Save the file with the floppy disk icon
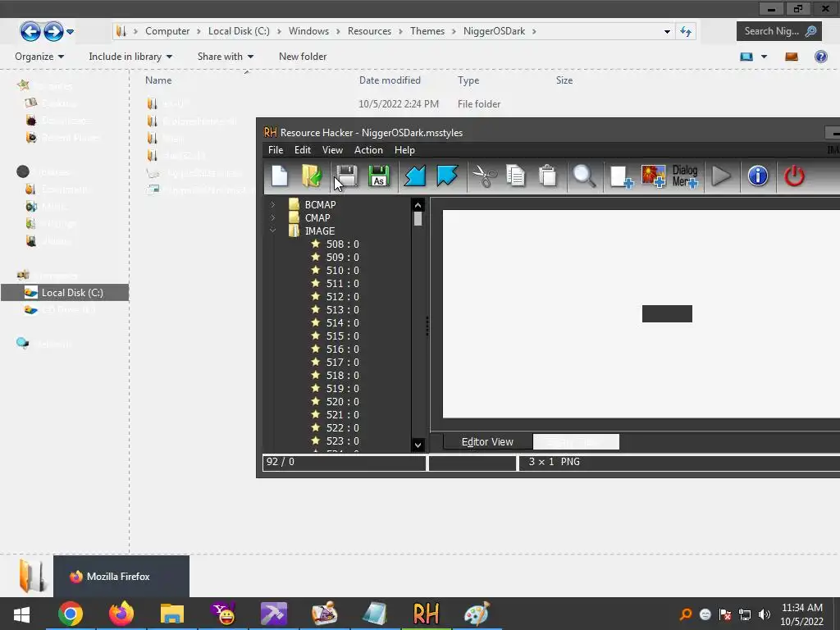This screenshot has height=630, width=840. (347, 176)
